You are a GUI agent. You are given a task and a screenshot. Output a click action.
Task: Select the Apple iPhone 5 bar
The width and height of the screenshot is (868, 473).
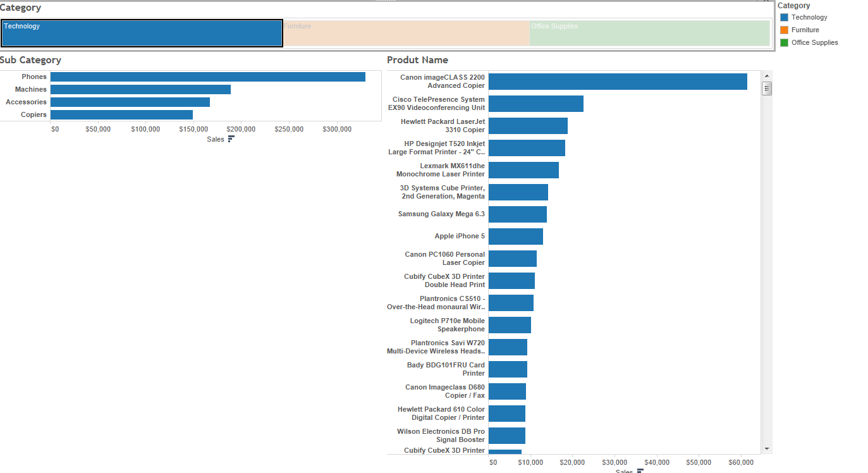tap(516, 236)
